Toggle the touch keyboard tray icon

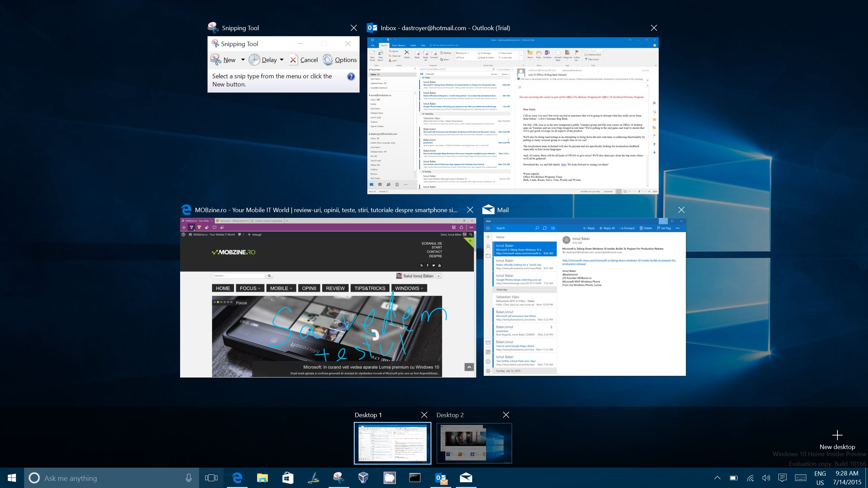801,478
